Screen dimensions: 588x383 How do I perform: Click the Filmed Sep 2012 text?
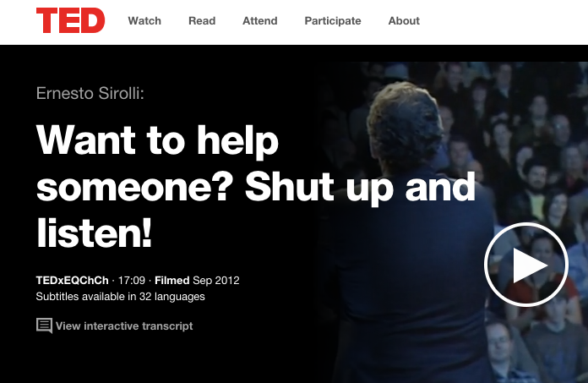click(197, 280)
